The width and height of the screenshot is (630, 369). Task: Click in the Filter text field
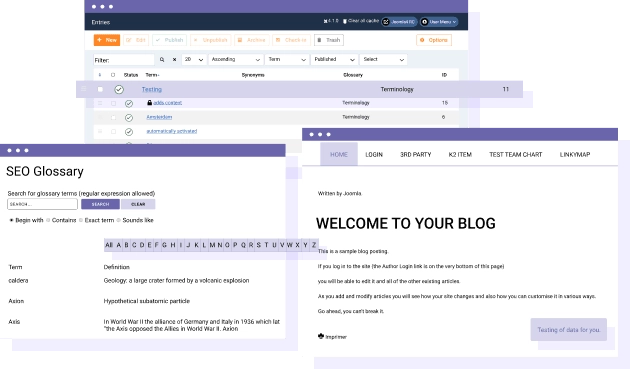(x=124, y=59)
